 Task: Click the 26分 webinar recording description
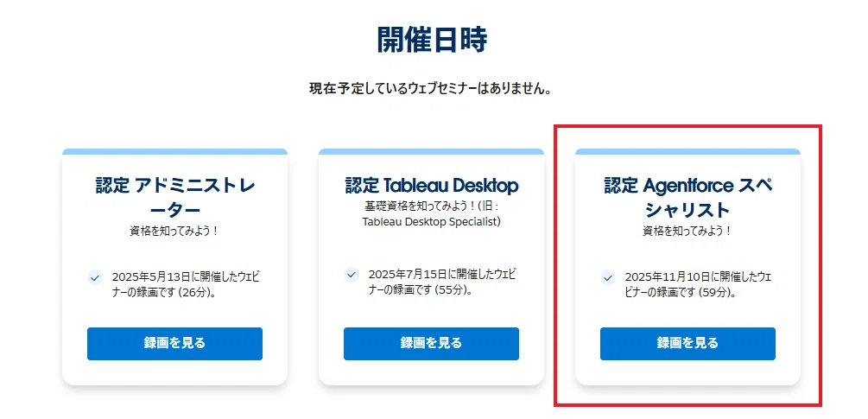pos(184,284)
